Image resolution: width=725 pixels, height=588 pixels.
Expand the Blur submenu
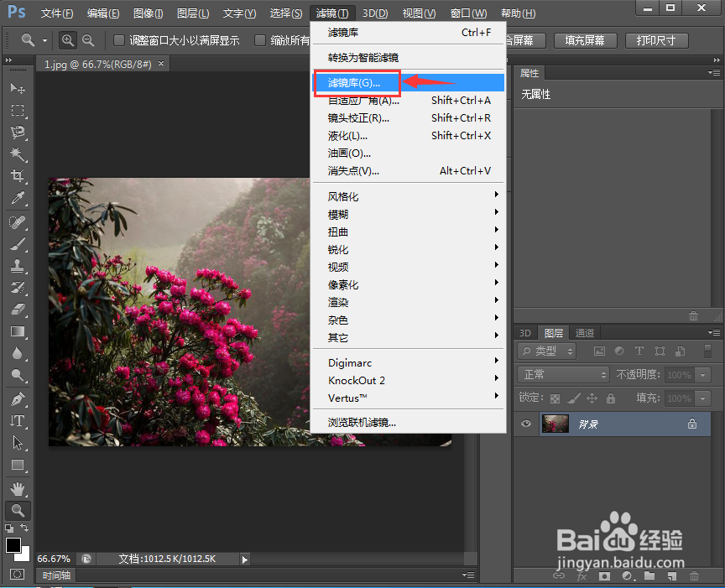(409, 214)
